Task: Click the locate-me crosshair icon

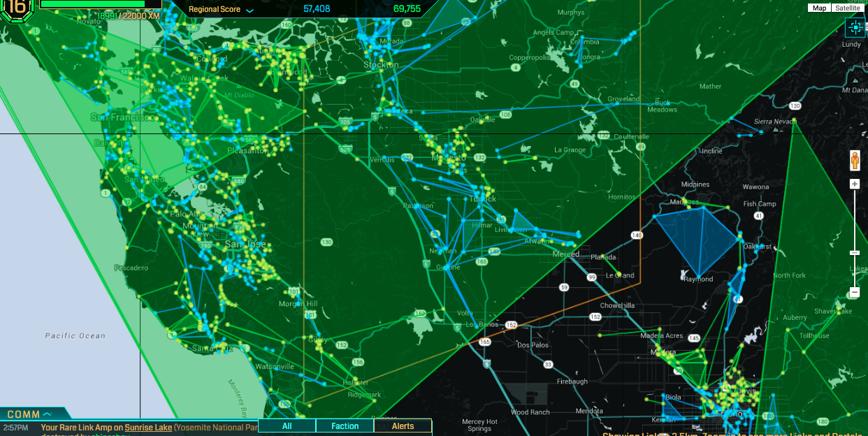Action: [x=855, y=28]
